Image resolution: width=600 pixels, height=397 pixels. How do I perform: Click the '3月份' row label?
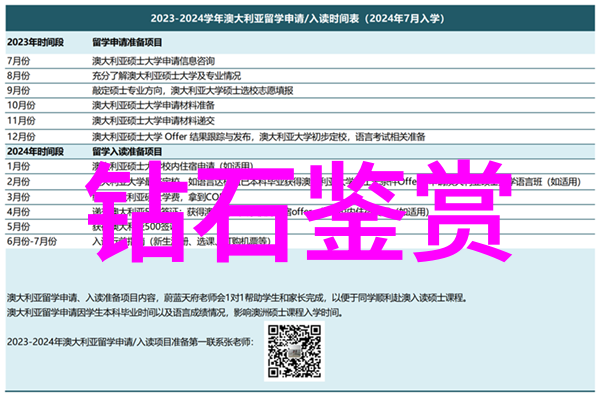click(x=18, y=197)
